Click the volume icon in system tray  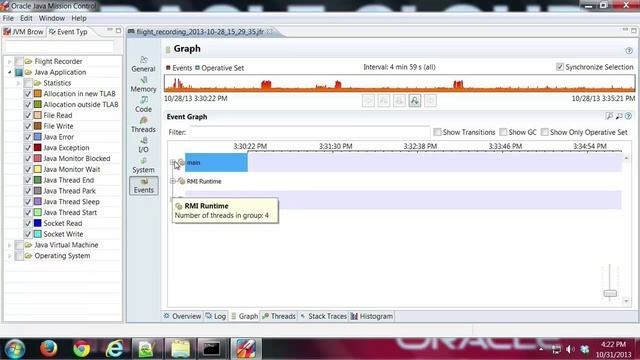click(570, 349)
